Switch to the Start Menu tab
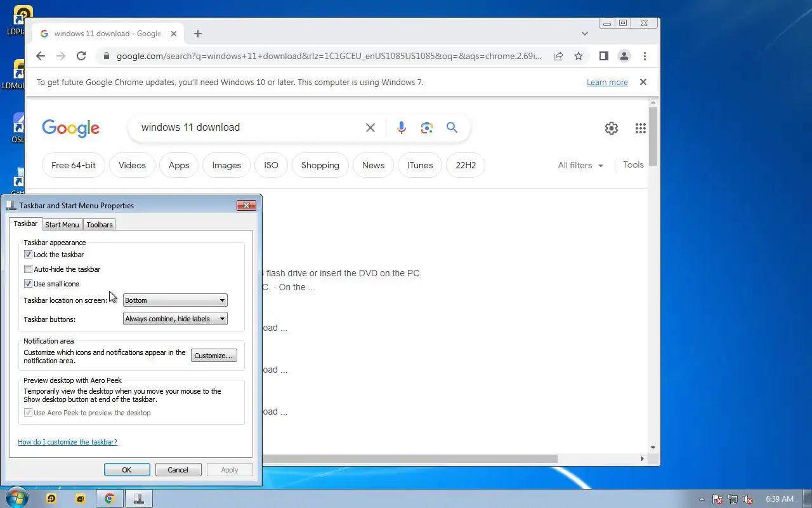 62,225
